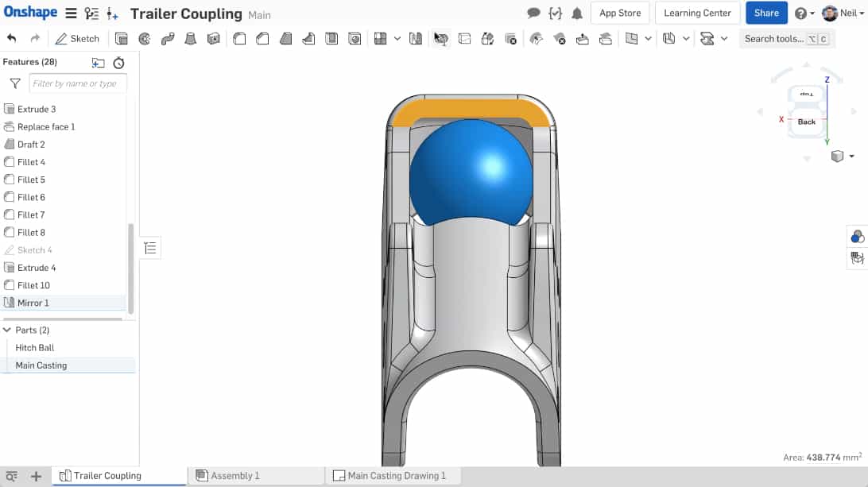Select the Linear pattern tool
The height and width of the screenshot is (487, 868).
(380, 39)
